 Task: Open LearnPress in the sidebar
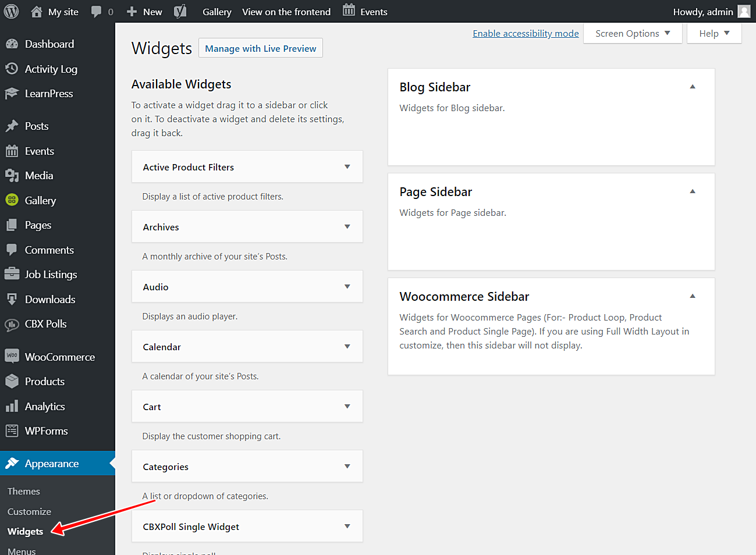pyautogui.click(x=49, y=93)
